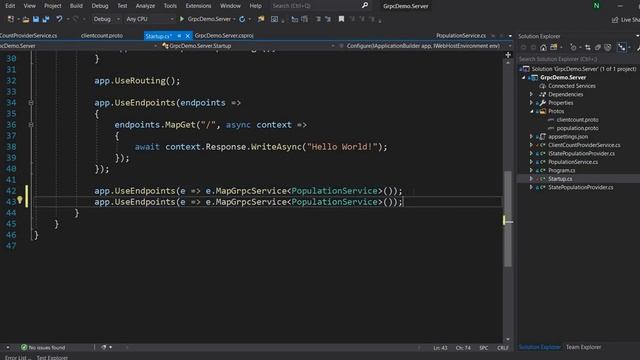Toggle pin on Startup.cs tab

pos(179,36)
